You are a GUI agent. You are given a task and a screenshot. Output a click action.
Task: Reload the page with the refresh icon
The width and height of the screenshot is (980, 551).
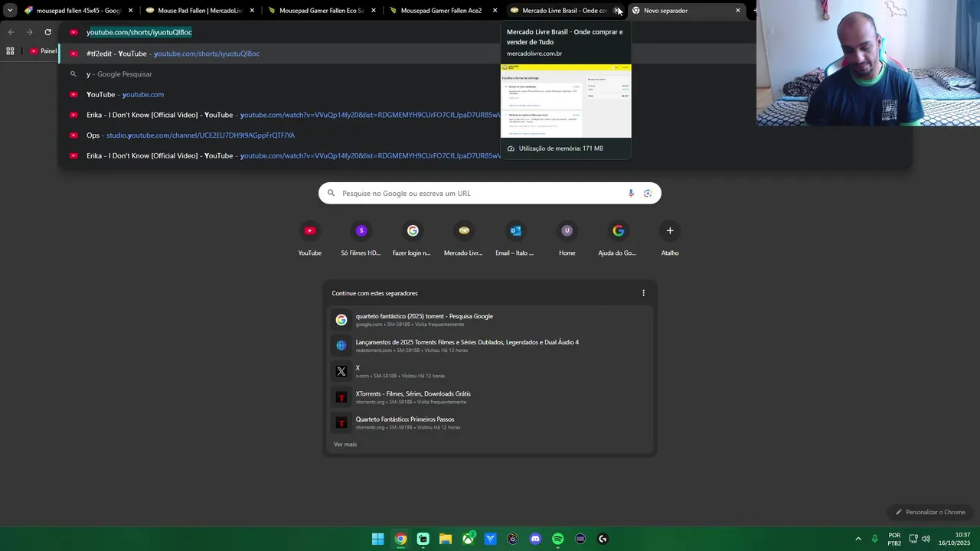[47, 32]
